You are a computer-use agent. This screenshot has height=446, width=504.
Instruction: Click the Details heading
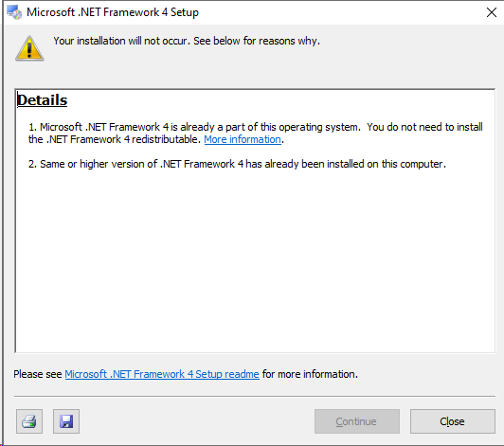pyautogui.click(x=42, y=100)
